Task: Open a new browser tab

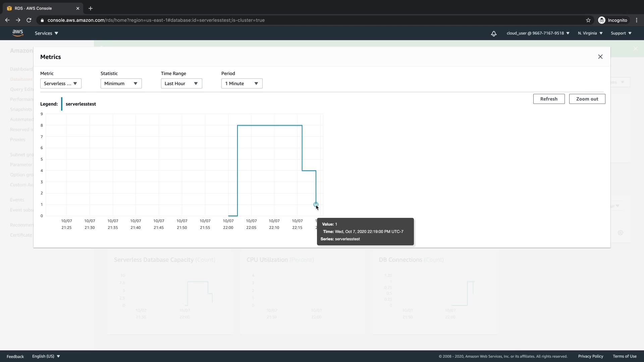Action: click(91, 8)
